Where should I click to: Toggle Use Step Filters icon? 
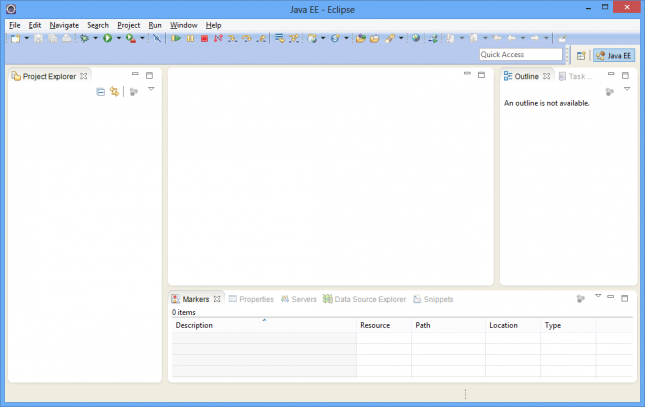(294, 39)
